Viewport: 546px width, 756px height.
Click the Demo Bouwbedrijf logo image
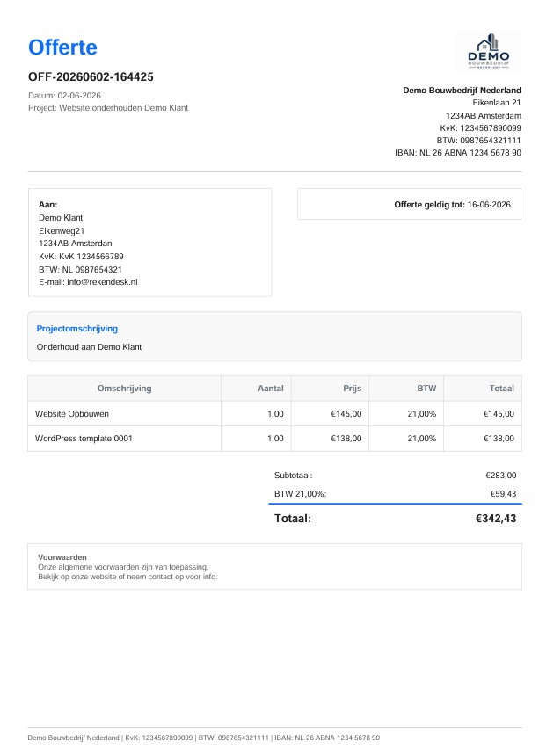[x=489, y=52]
